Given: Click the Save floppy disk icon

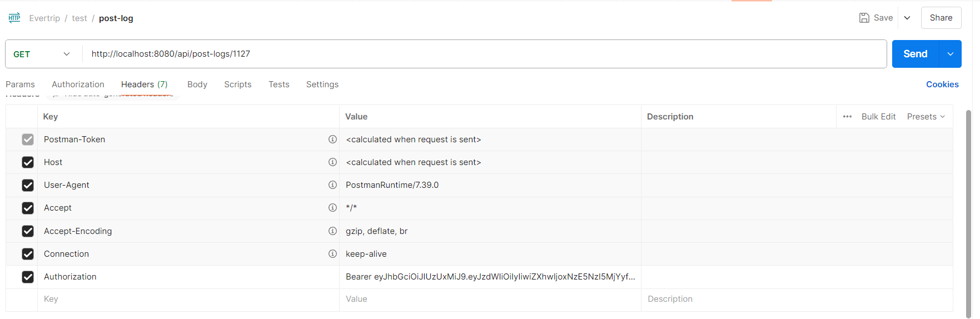Looking at the screenshot, I should (864, 18).
